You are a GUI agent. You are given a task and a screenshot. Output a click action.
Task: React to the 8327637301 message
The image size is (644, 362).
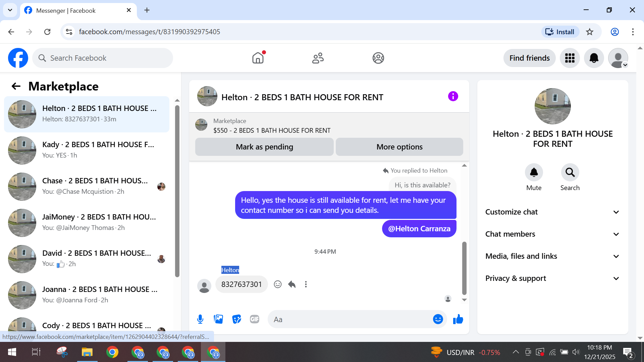pyautogui.click(x=278, y=284)
